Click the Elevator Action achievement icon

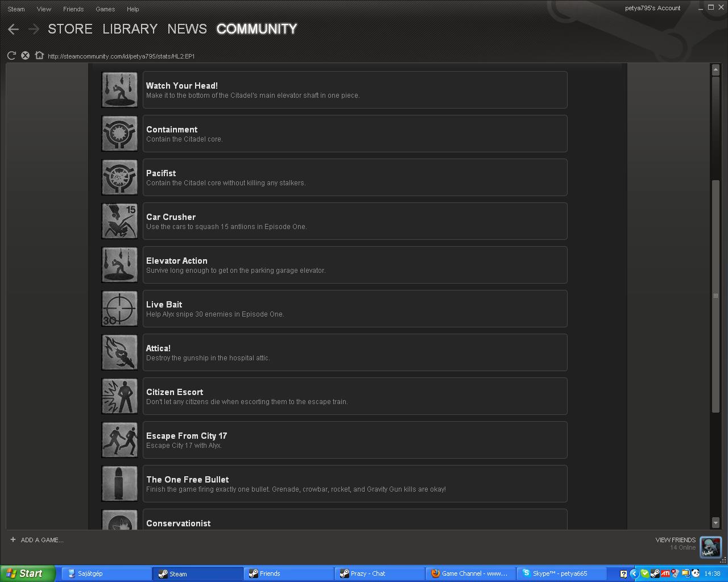119,265
